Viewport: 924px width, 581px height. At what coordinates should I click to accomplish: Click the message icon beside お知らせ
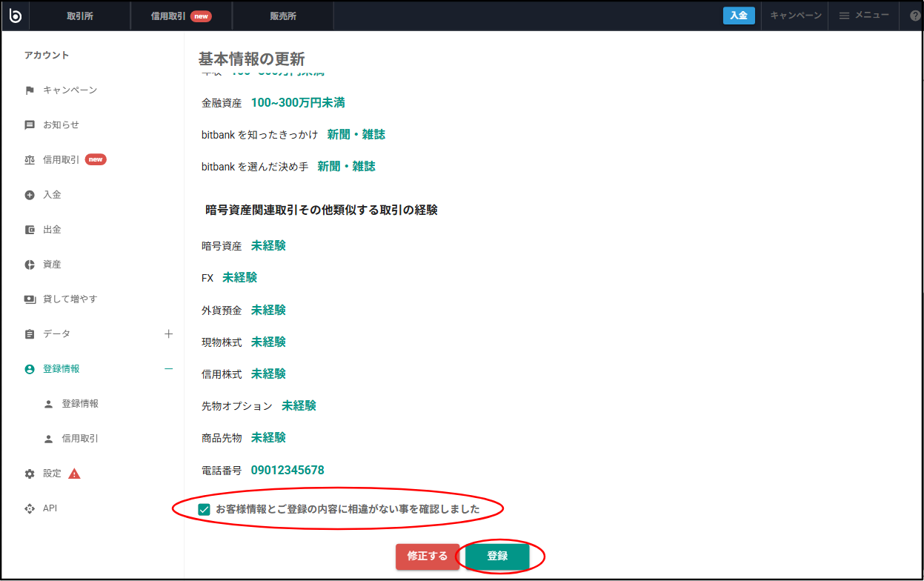point(30,125)
